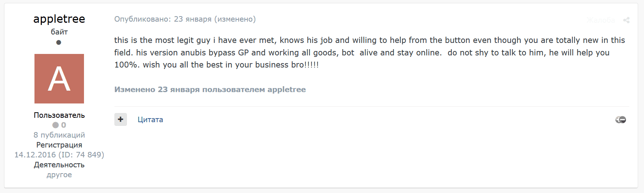This screenshot has width=644, height=193.
Task: Click the faded Жалоба report link
Action: [x=601, y=20]
